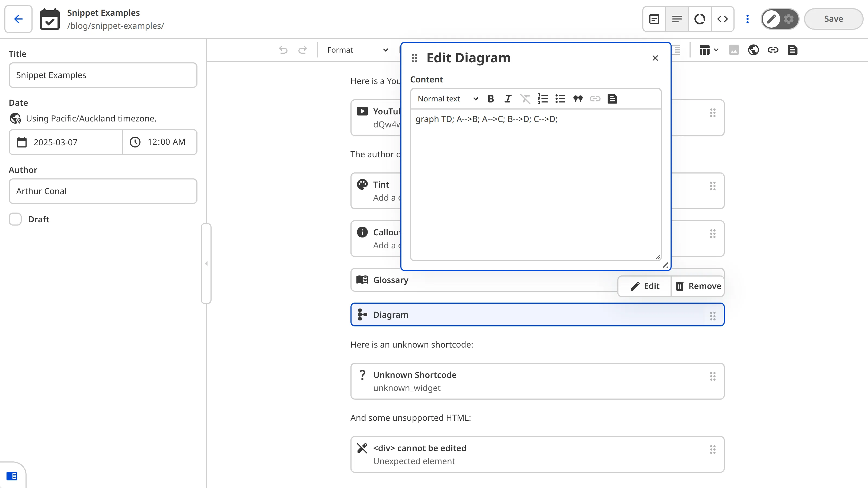Apply italic in Edit Diagram toolbar
The width and height of the screenshot is (868, 488).
pos(508,99)
